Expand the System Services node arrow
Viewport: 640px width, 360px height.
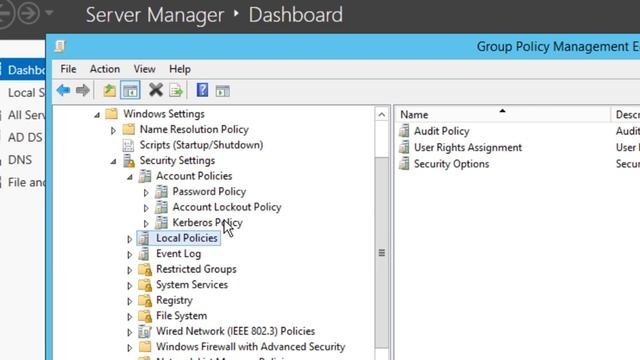[x=129, y=285]
